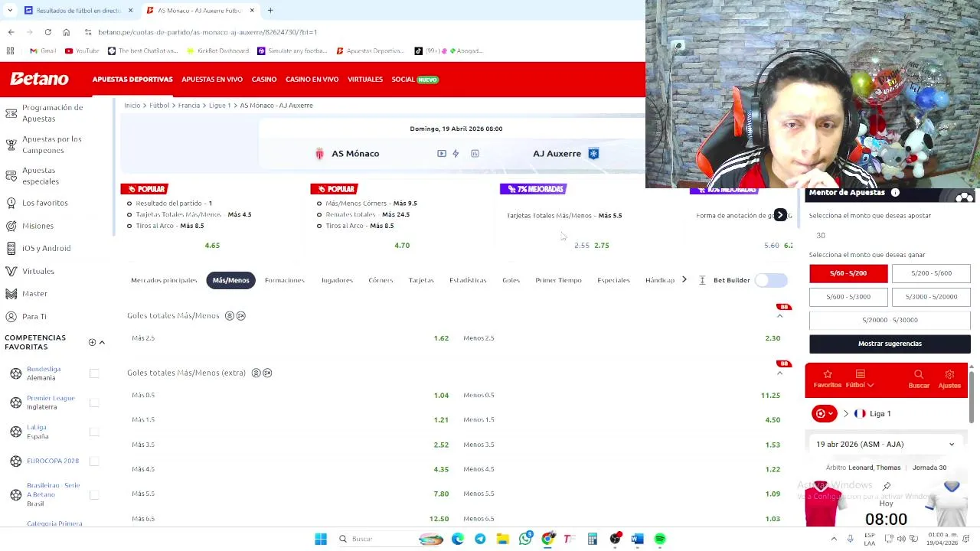This screenshot has height=551, width=980.
Task: Click the AS Mónaco team crest
Action: pyautogui.click(x=319, y=154)
